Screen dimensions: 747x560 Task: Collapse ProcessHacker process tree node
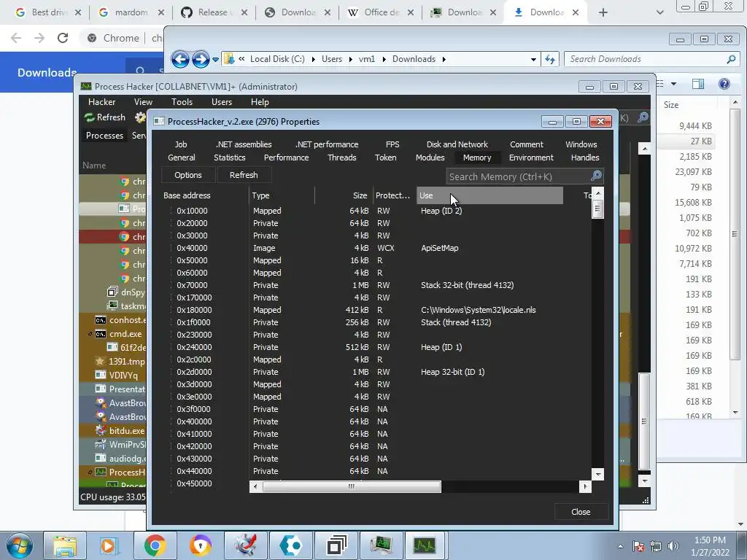pos(90,472)
